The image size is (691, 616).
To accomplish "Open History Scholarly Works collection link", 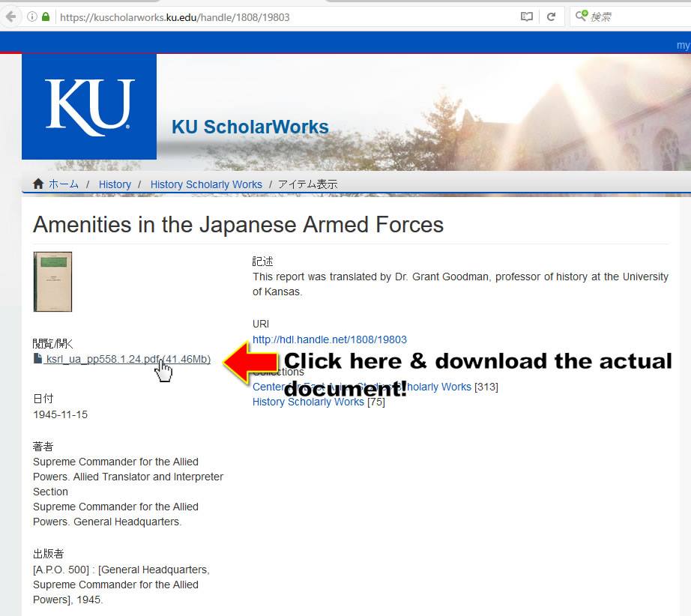I will [x=308, y=402].
